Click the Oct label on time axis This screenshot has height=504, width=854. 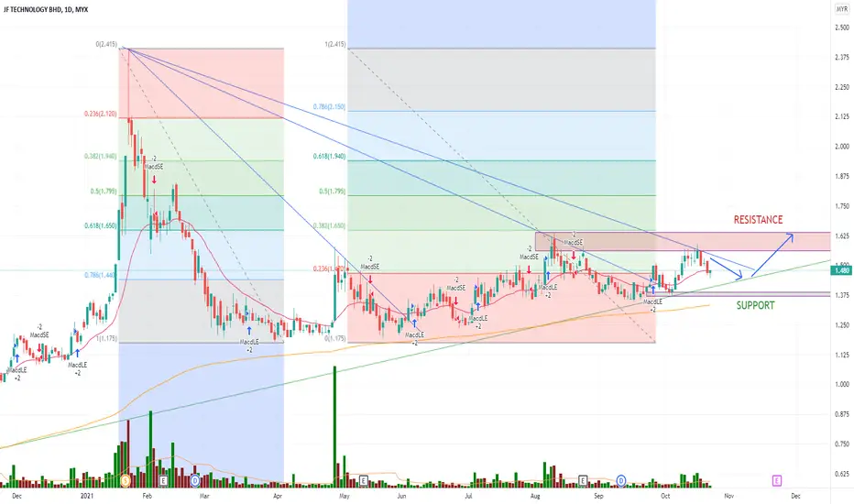[x=665, y=496]
